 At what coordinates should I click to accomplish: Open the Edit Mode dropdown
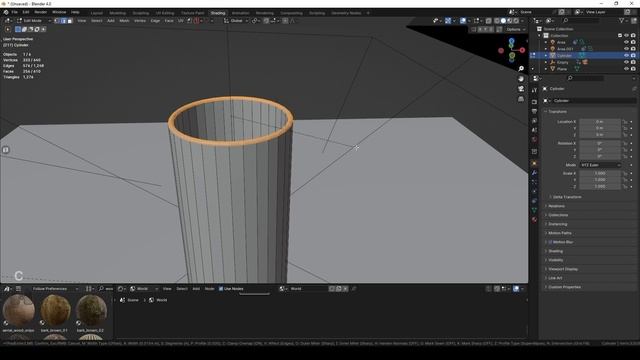(33, 20)
